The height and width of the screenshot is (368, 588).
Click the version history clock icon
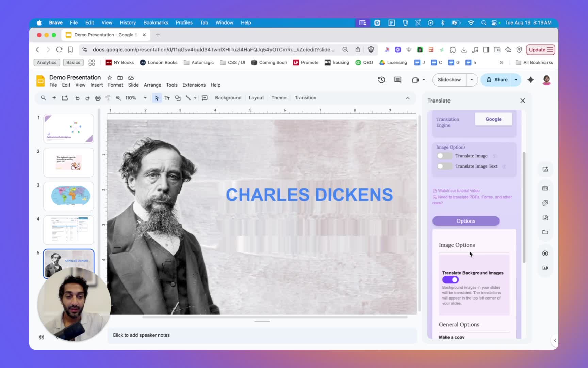381,80
